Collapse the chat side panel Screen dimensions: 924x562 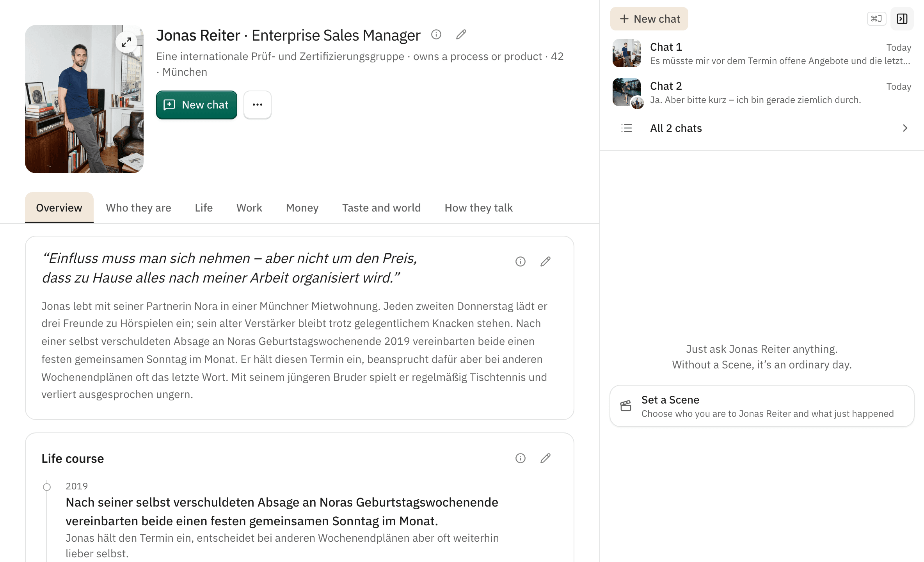[x=902, y=19]
